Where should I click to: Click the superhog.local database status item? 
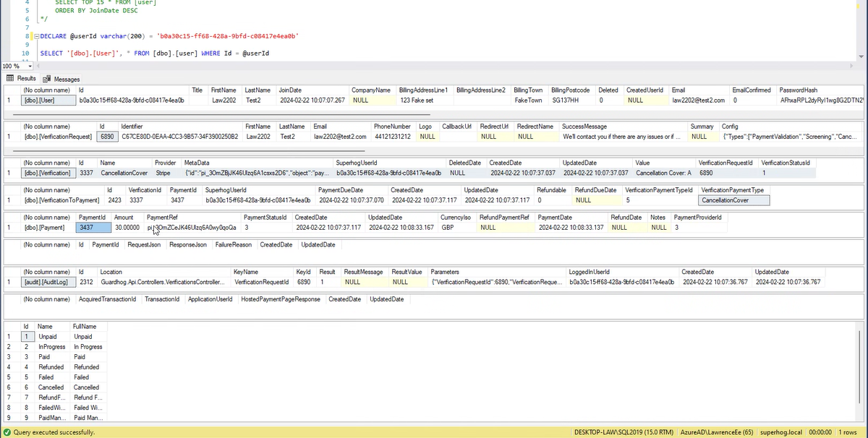click(783, 432)
